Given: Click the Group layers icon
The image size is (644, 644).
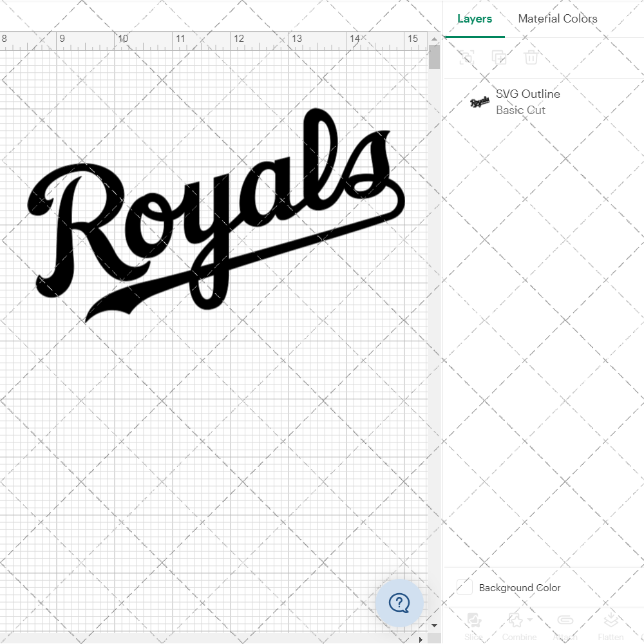Looking at the screenshot, I should click(466, 57).
